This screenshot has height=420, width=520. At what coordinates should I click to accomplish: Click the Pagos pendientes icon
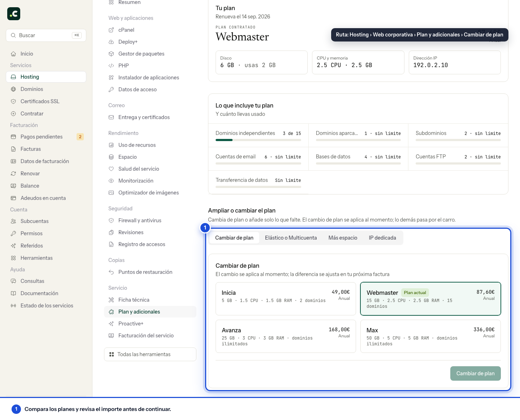(13, 137)
